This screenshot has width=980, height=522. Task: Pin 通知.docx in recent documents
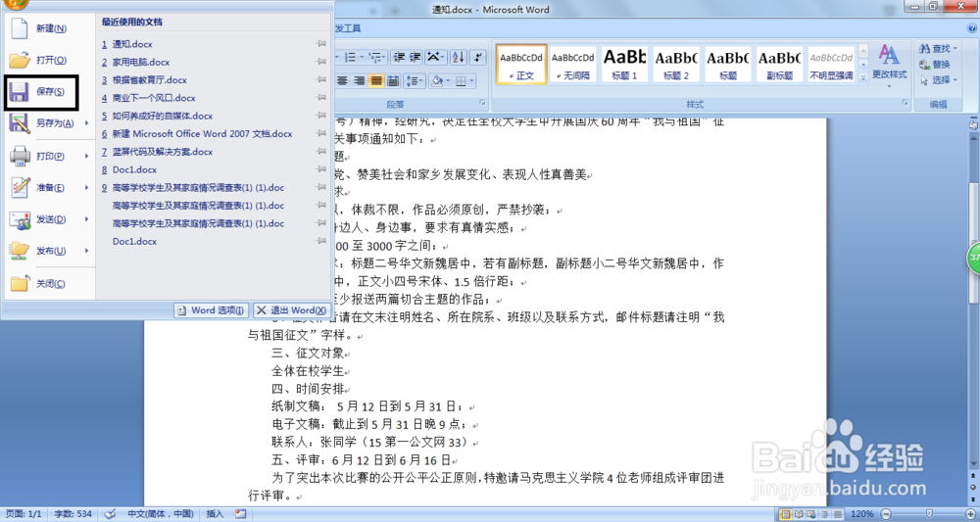click(321, 44)
